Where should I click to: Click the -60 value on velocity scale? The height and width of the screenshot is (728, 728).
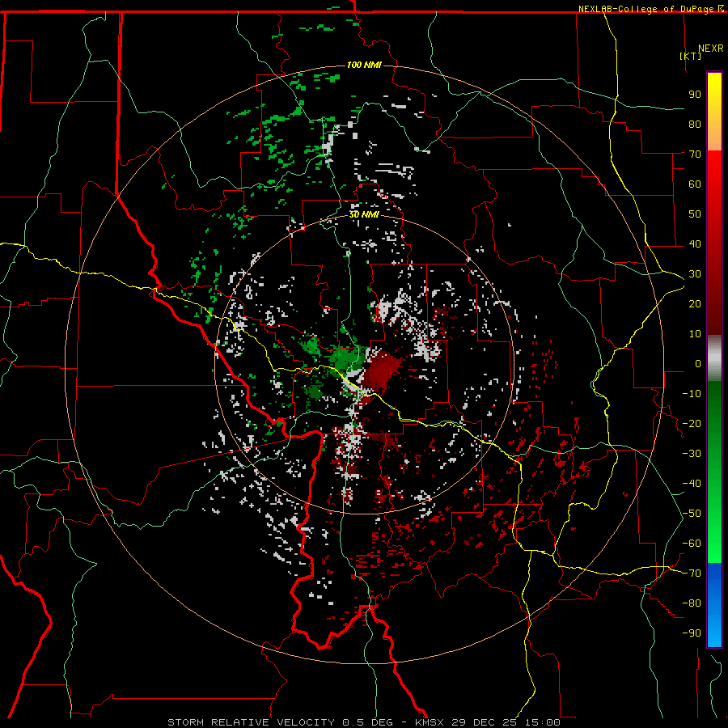(x=692, y=544)
